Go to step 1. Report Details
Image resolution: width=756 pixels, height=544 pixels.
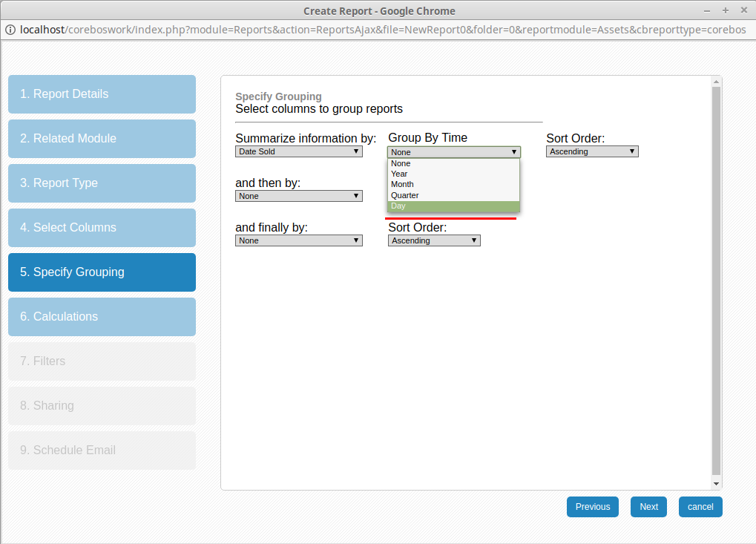(x=102, y=94)
